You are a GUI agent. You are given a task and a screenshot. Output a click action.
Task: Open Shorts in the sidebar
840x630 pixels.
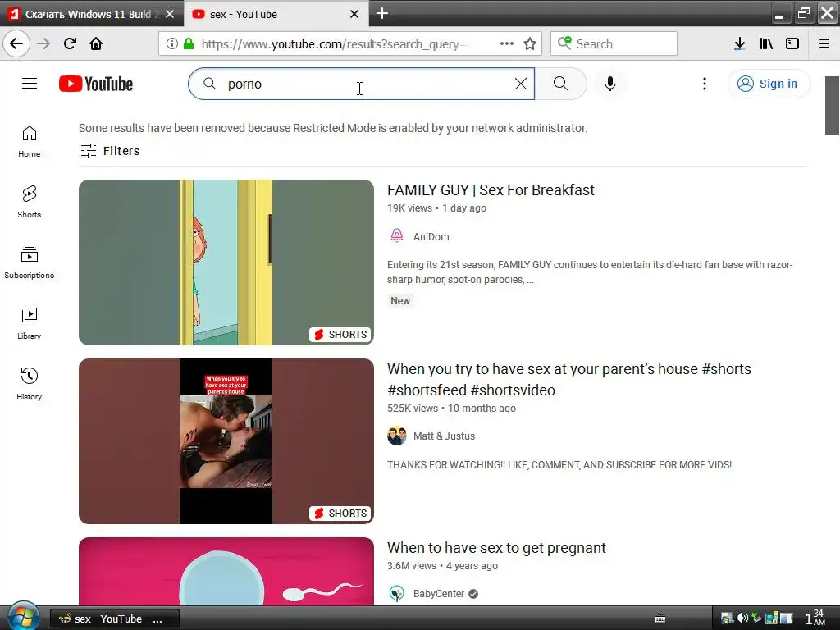tap(30, 202)
